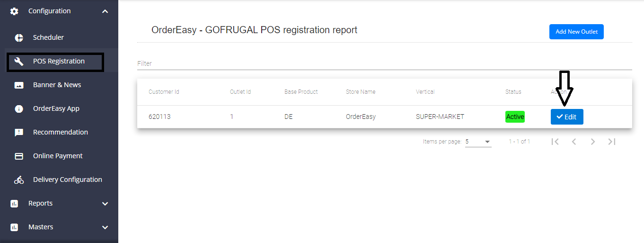Open the Online Payment menu item
Image resolution: width=644 pixels, height=243 pixels.
[x=58, y=156]
